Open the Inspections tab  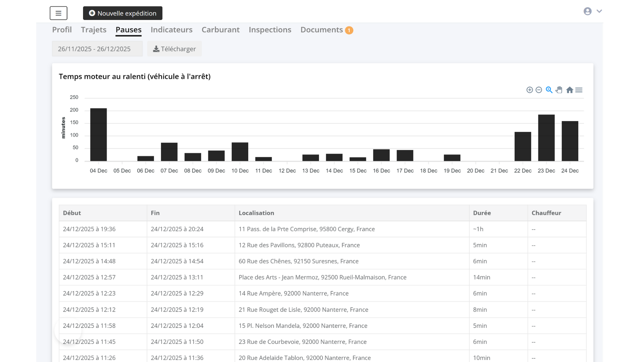270,30
